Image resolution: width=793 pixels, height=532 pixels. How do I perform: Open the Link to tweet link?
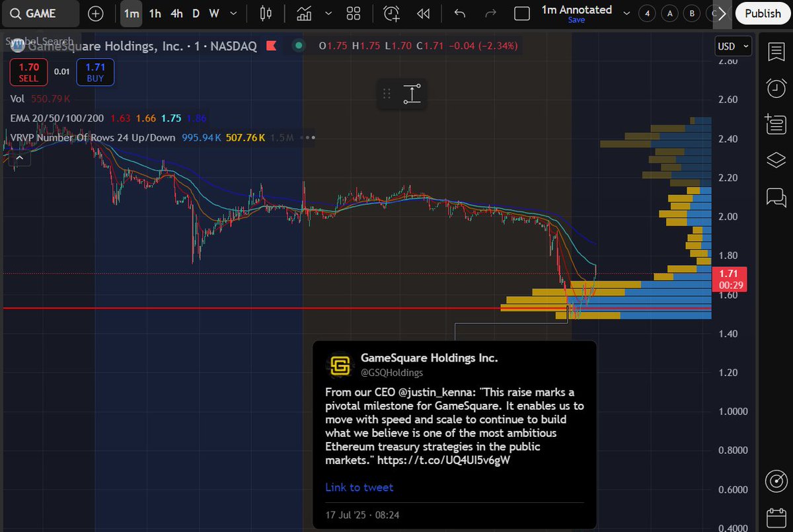point(359,487)
